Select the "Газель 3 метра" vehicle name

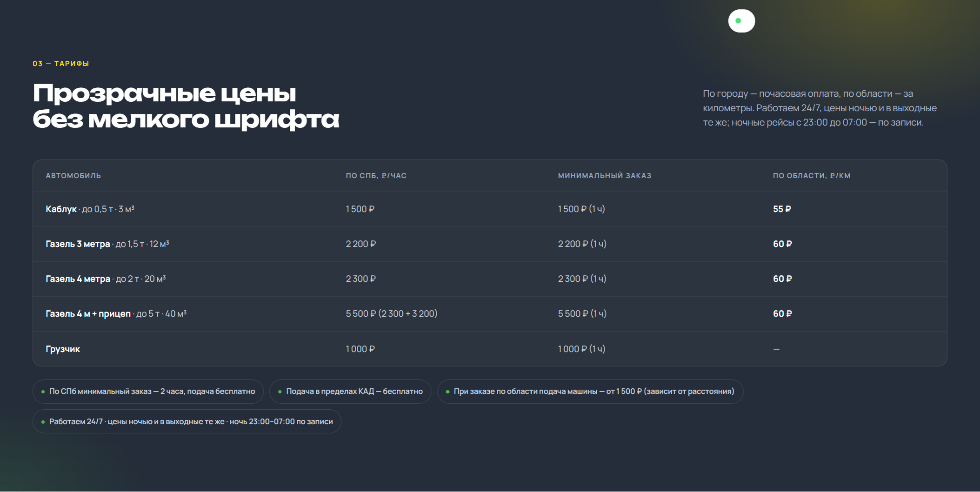pos(78,244)
